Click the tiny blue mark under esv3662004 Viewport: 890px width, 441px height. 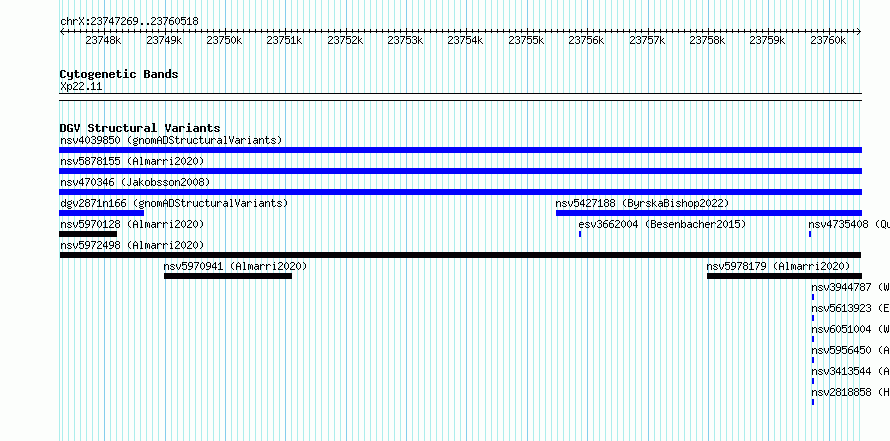pos(580,234)
